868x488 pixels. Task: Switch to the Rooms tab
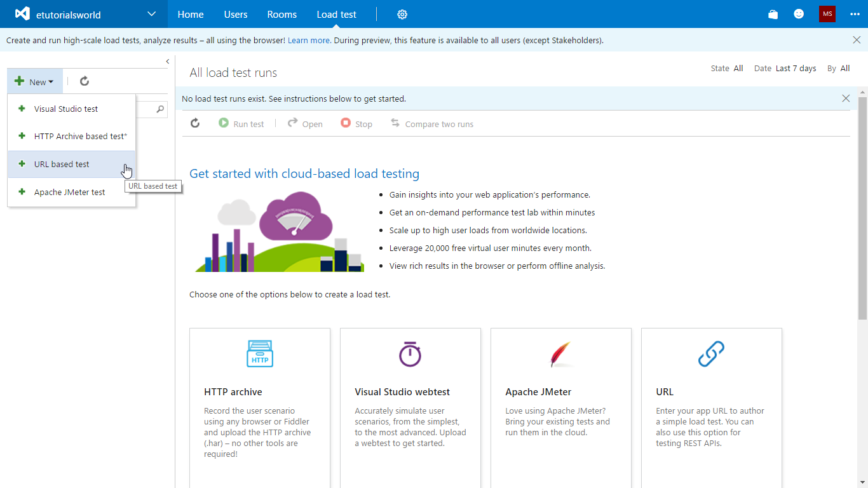coord(282,14)
